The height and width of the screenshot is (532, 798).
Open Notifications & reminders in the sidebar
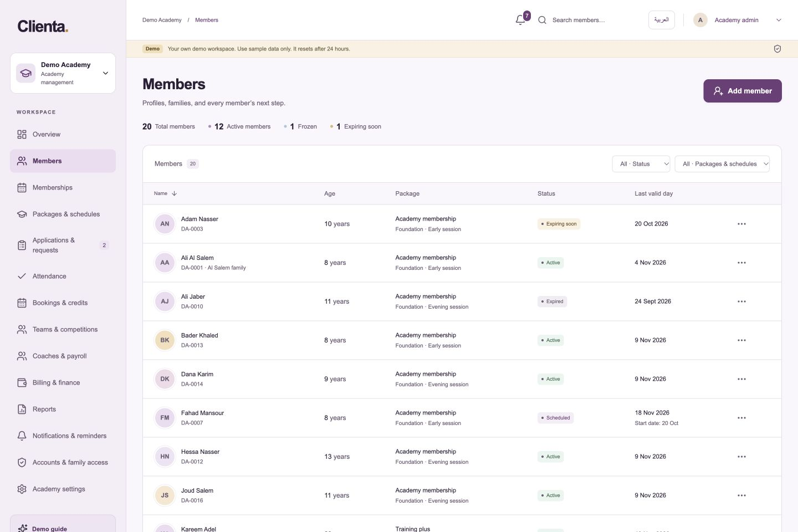click(63, 436)
